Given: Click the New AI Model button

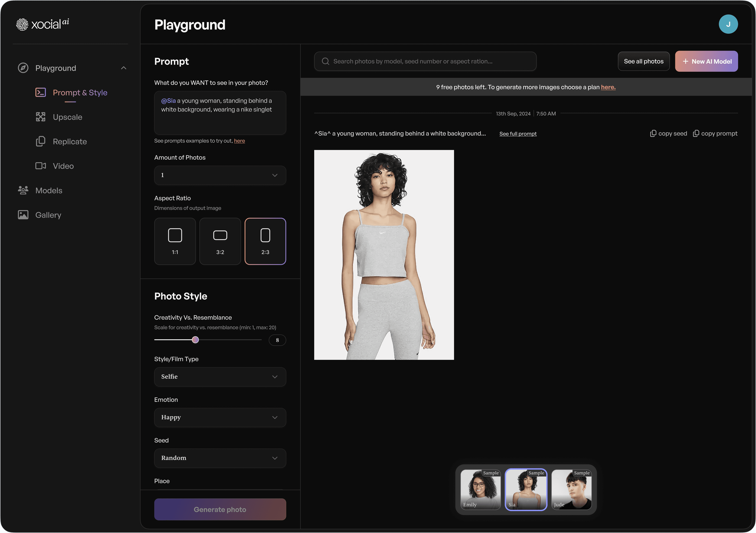Looking at the screenshot, I should [x=706, y=61].
